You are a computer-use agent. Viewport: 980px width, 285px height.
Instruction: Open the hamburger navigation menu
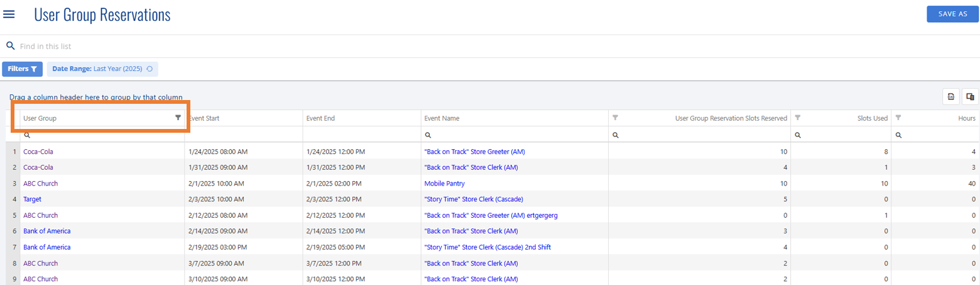(x=9, y=14)
